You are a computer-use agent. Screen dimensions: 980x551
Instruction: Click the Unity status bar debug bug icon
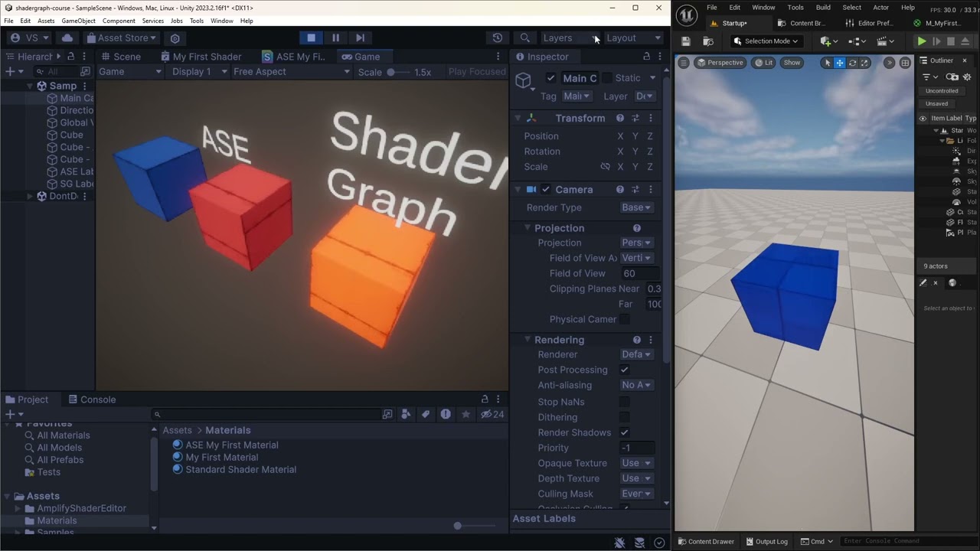(620, 543)
